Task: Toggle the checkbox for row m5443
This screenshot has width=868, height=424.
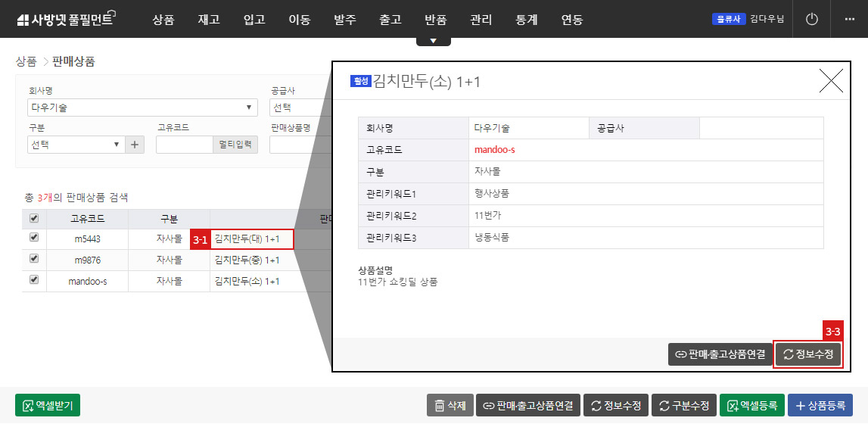Action: [34, 238]
